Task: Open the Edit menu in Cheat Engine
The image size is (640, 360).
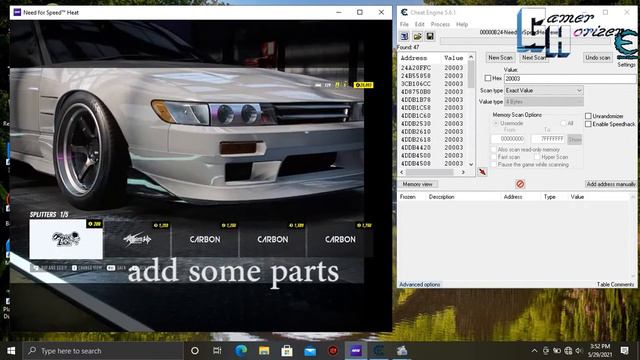Action: point(420,24)
